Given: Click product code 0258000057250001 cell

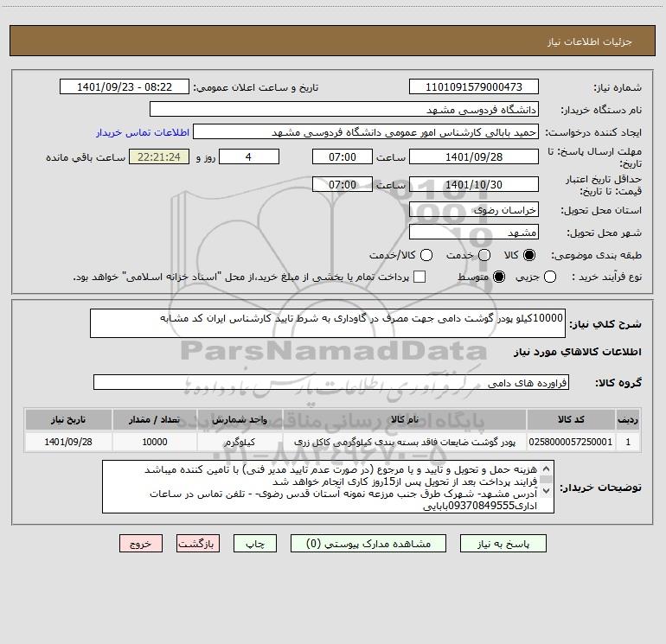Looking at the screenshot, I should point(571,442).
